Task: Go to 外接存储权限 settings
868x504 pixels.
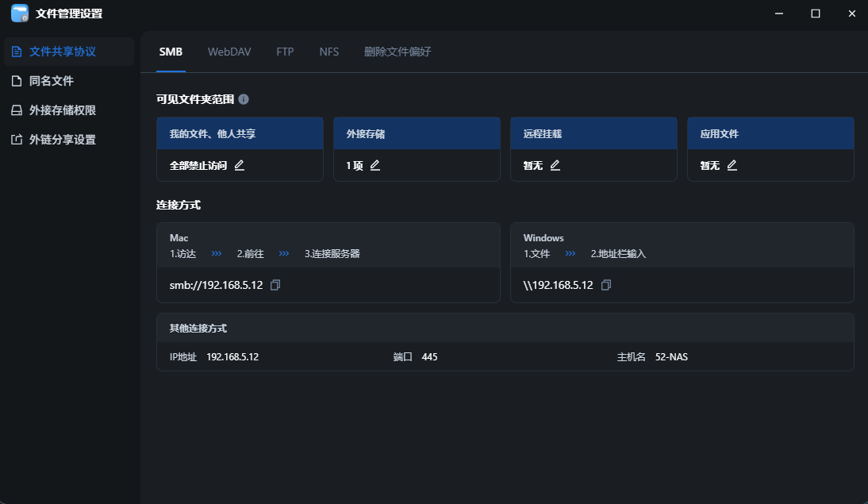Action: click(x=63, y=110)
